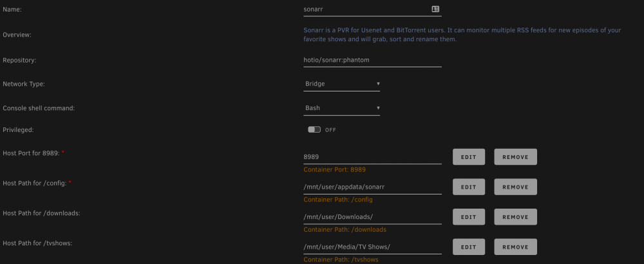Viewport: 644px width, 264px height.
Task: Click the 'Host Path for /tvshows:' label
Action: coord(37,243)
